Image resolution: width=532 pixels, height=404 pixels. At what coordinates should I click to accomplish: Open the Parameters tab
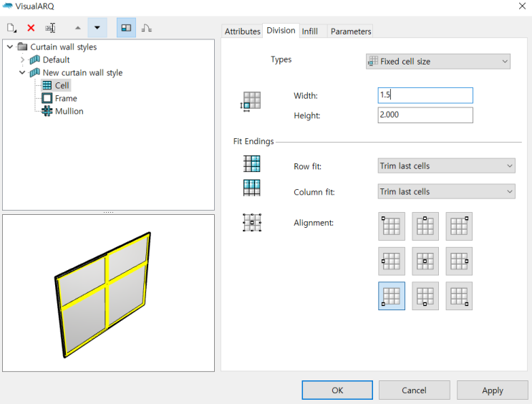351,32
